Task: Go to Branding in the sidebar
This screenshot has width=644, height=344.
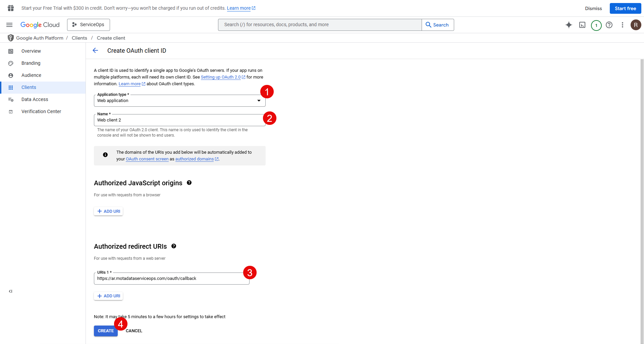Action: [x=31, y=63]
